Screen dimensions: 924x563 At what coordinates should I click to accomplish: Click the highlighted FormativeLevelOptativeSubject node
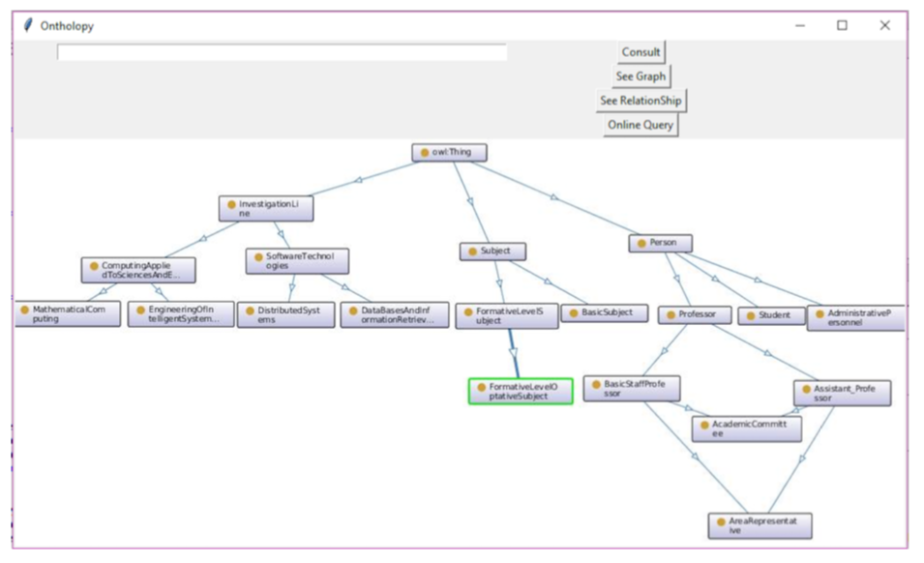tap(521, 392)
